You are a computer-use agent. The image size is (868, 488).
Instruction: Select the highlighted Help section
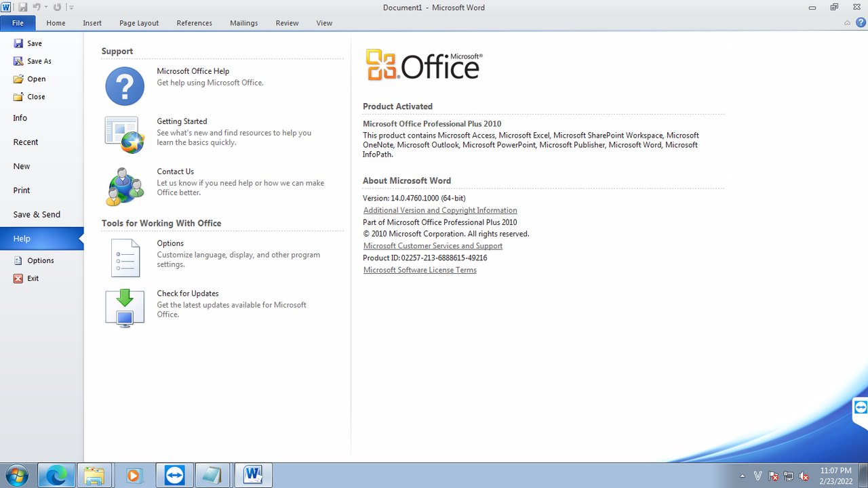pos(41,239)
